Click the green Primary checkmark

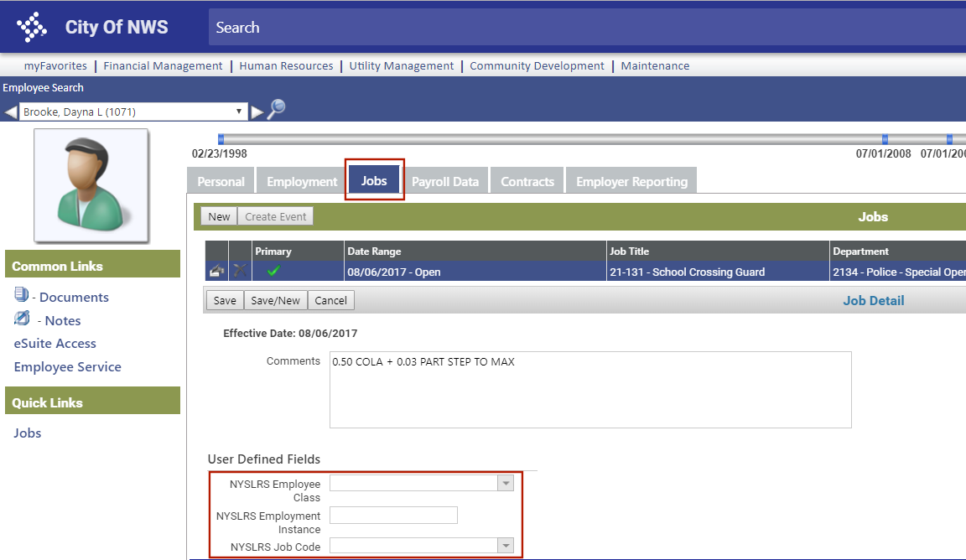click(x=273, y=272)
